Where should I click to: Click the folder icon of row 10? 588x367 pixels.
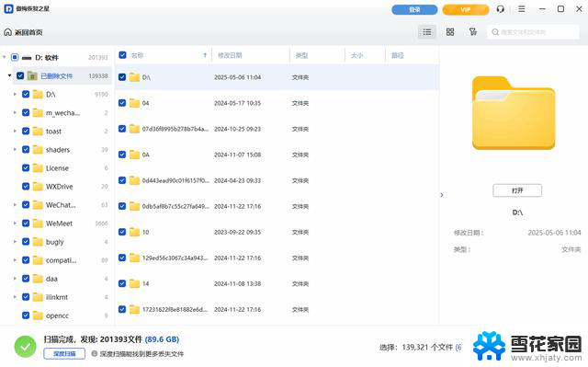point(134,232)
